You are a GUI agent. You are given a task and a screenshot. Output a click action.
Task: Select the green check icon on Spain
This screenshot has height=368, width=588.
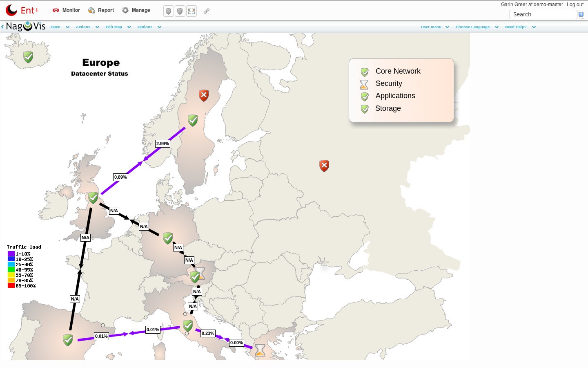(x=68, y=340)
